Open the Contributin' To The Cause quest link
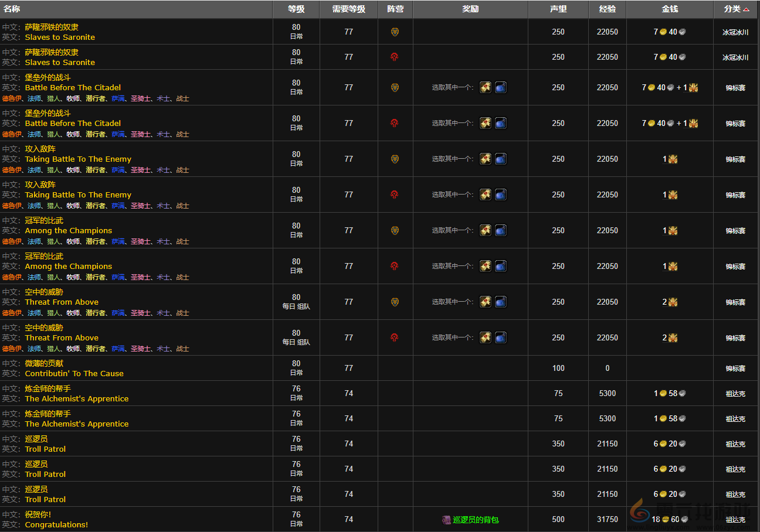Screen dimensions: 760x532 (74, 373)
